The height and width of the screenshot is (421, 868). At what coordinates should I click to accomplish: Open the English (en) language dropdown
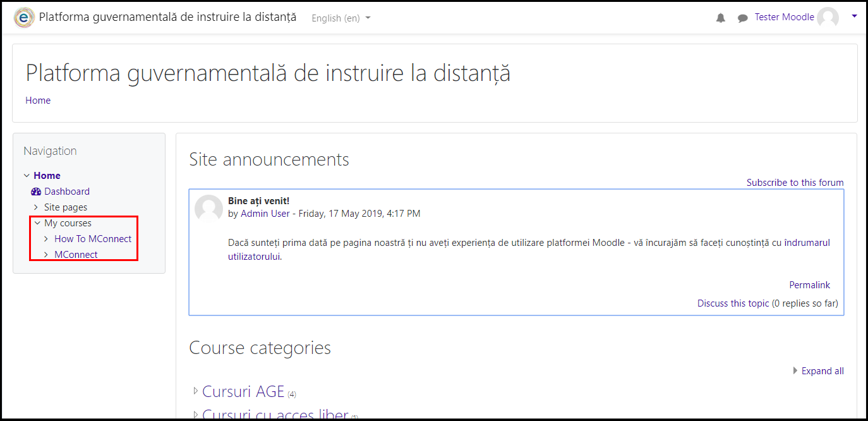coord(341,18)
